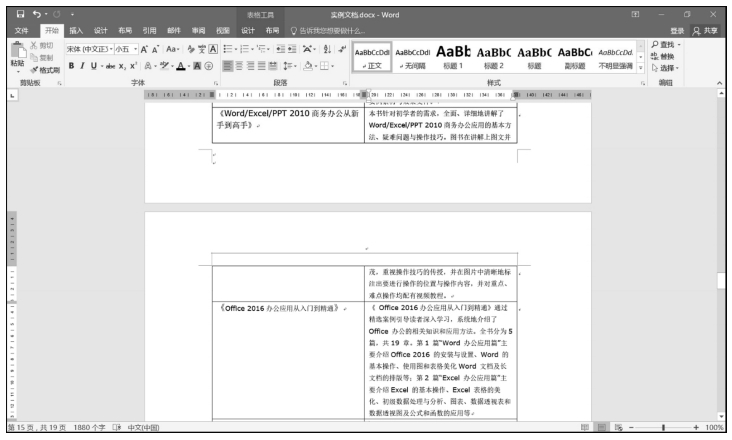The image size is (732, 440).
Task: Click the Undo arrow icon
Action: pyautogui.click(x=37, y=14)
